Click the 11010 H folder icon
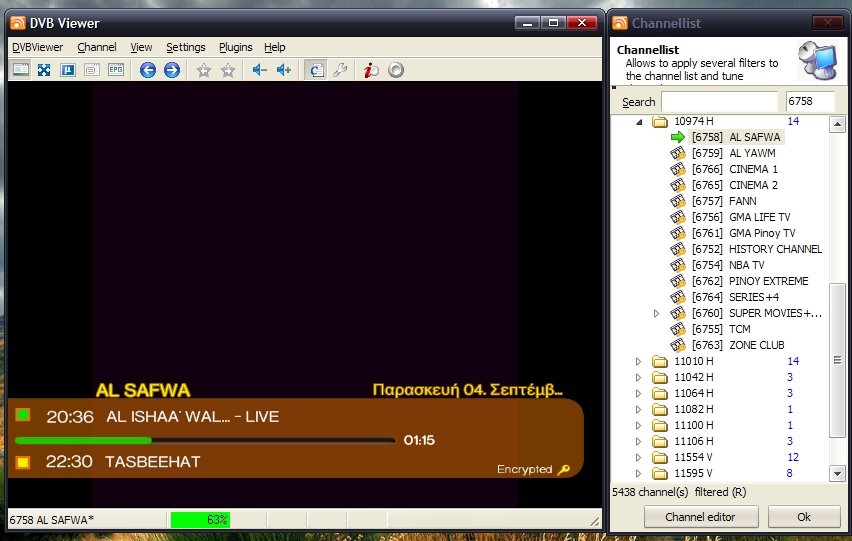 pos(660,361)
